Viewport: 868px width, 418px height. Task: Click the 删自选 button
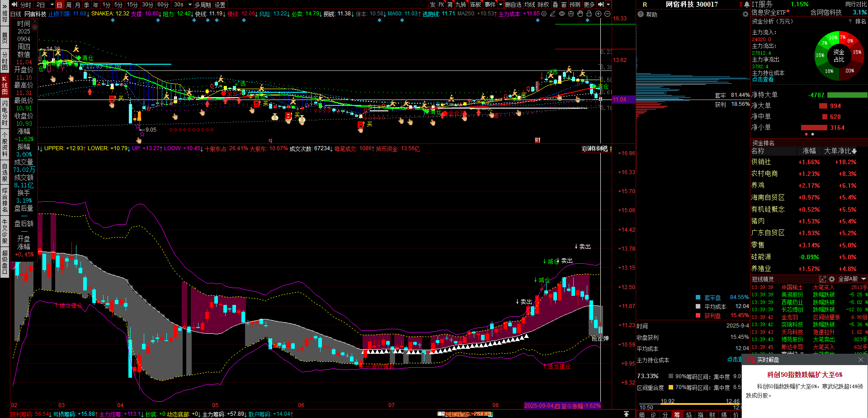tap(513, 5)
